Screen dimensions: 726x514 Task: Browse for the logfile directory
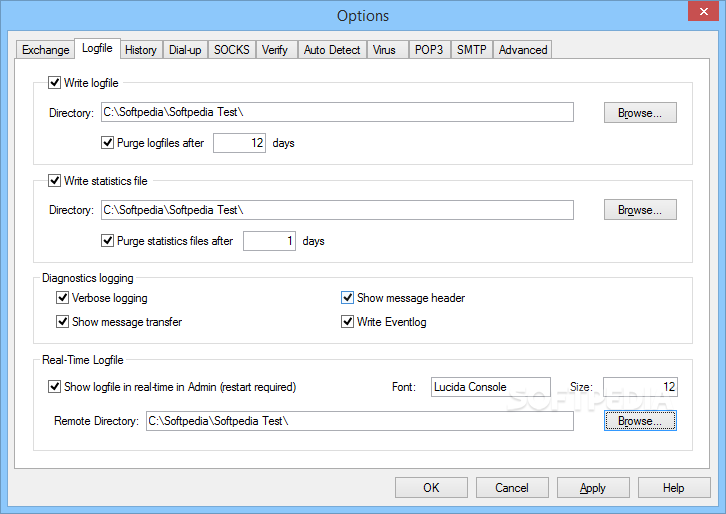(640, 113)
